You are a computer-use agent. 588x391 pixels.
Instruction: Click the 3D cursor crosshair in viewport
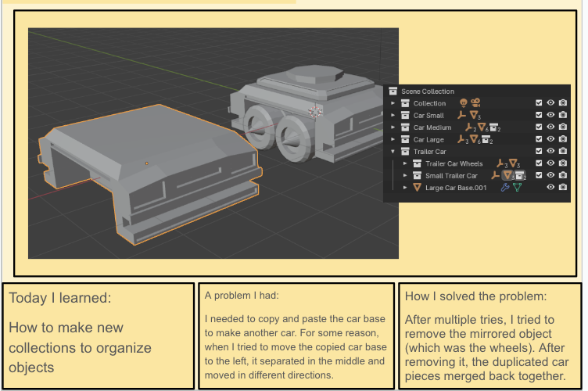315,111
